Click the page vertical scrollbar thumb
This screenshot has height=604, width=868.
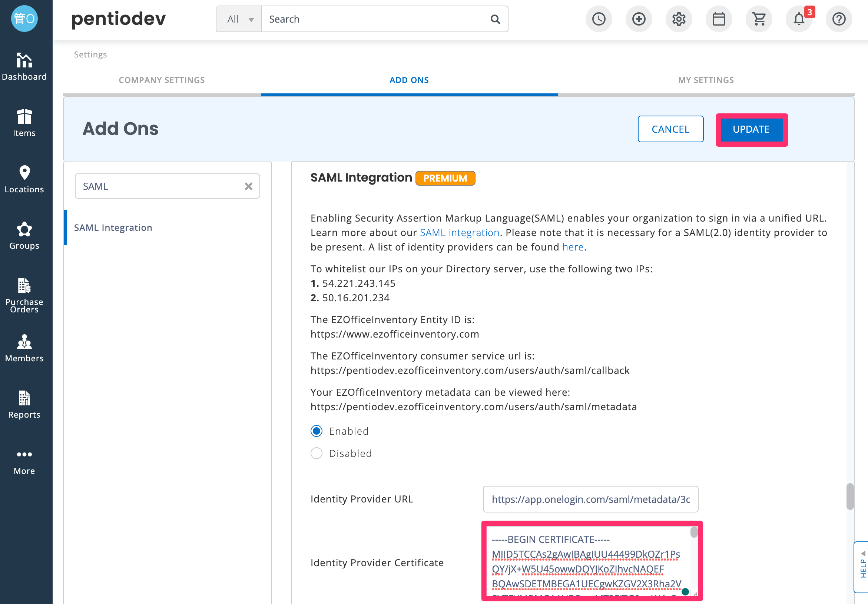[850, 496]
